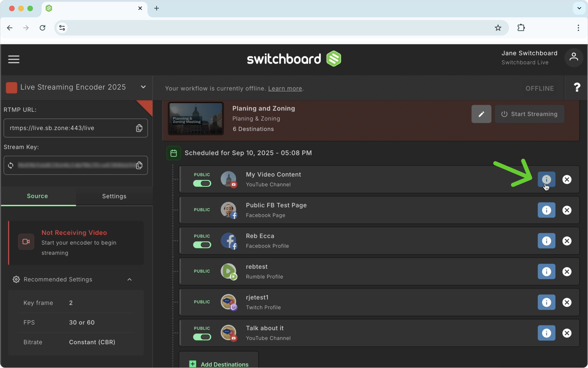
Task: Switch to the Source tab
Action: 37,196
